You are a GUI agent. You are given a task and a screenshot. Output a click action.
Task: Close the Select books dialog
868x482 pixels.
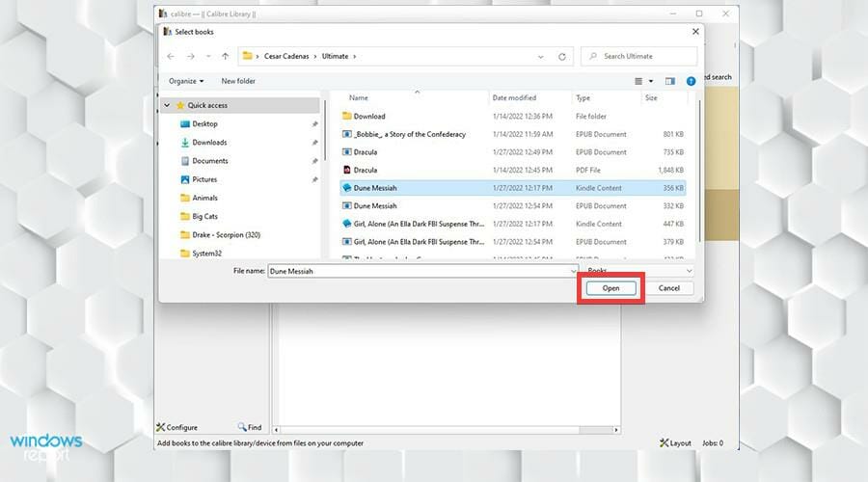695,32
